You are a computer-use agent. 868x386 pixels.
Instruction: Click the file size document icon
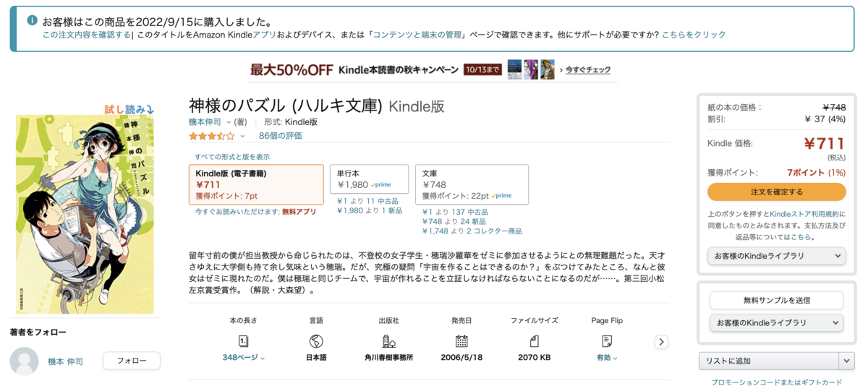pyautogui.click(x=535, y=341)
